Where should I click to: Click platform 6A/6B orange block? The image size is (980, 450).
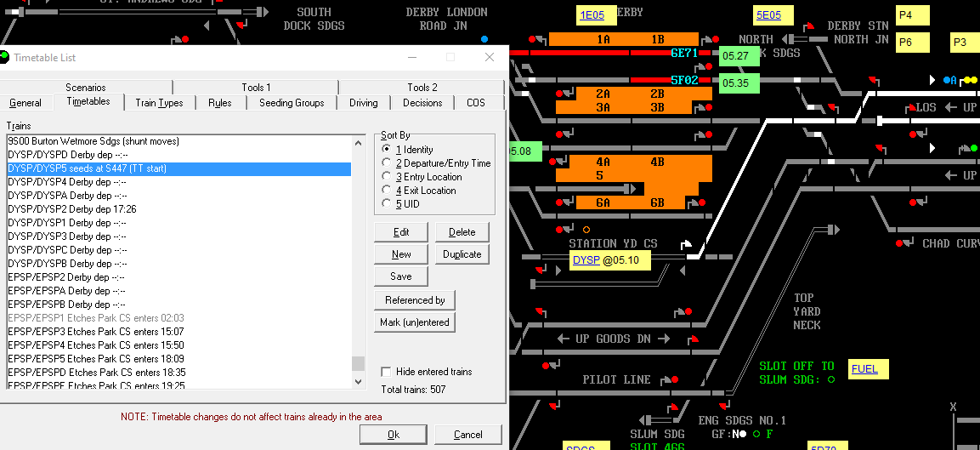pos(632,202)
